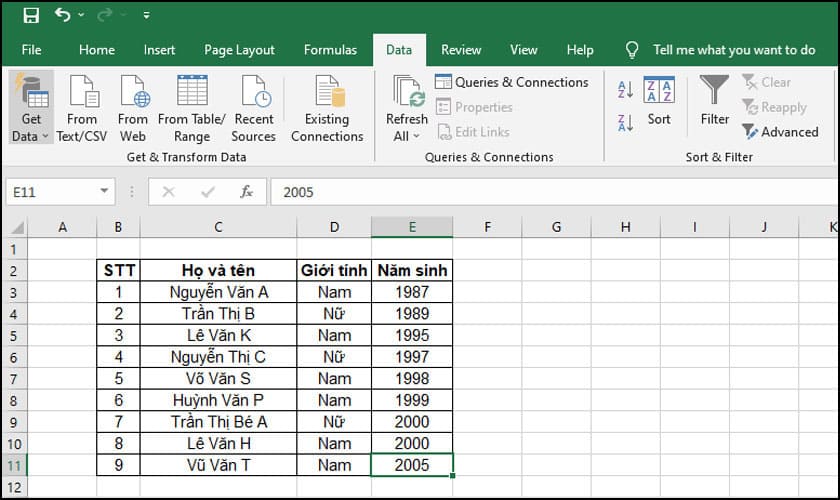Sort ascending A to Z
Image resolution: width=840 pixels, height=500 pixels.
click(x=626, y=90)
